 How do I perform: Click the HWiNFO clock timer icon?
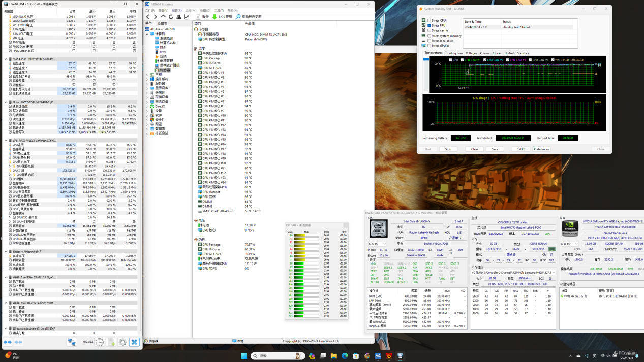[x=100, y=342]
